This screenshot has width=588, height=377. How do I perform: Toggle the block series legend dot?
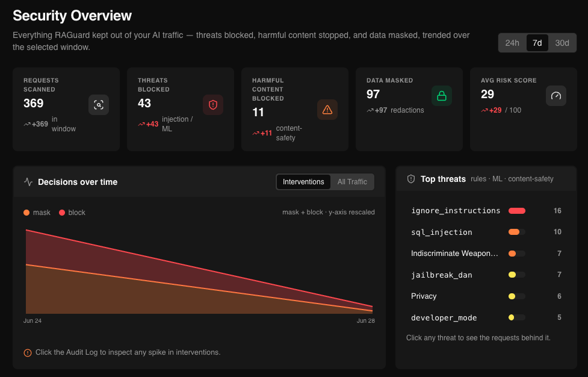pos(62,213)
